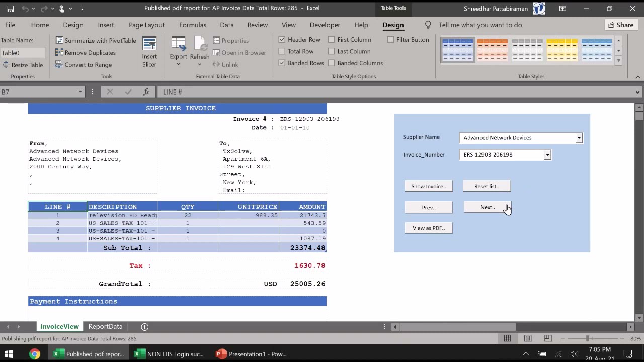644x362 pixels.
Task: Click the zoom out minus button
Action: click(562, 339)
